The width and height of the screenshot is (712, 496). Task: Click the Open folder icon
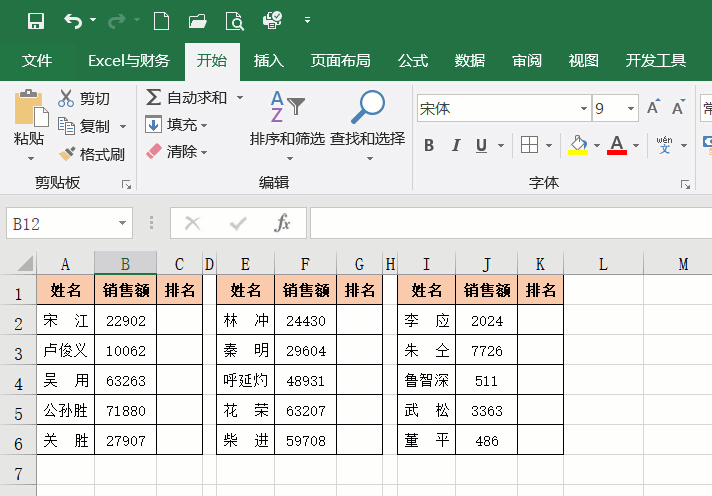click(198, 21)
